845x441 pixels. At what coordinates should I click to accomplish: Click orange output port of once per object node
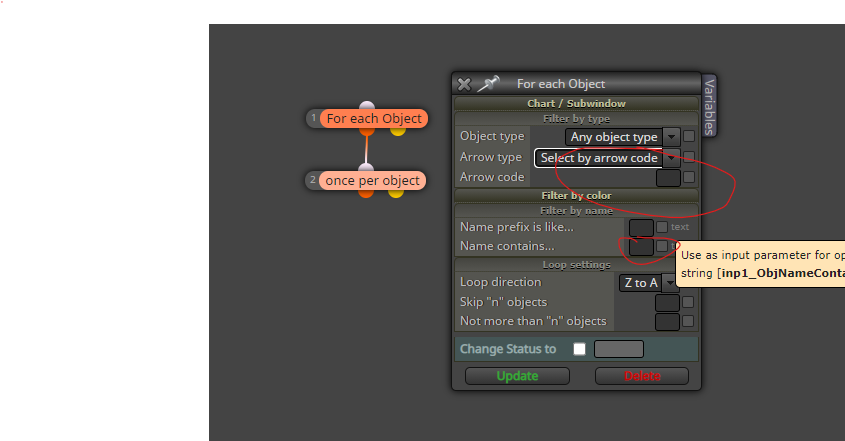pyautogui.click(x=365, y=193)
